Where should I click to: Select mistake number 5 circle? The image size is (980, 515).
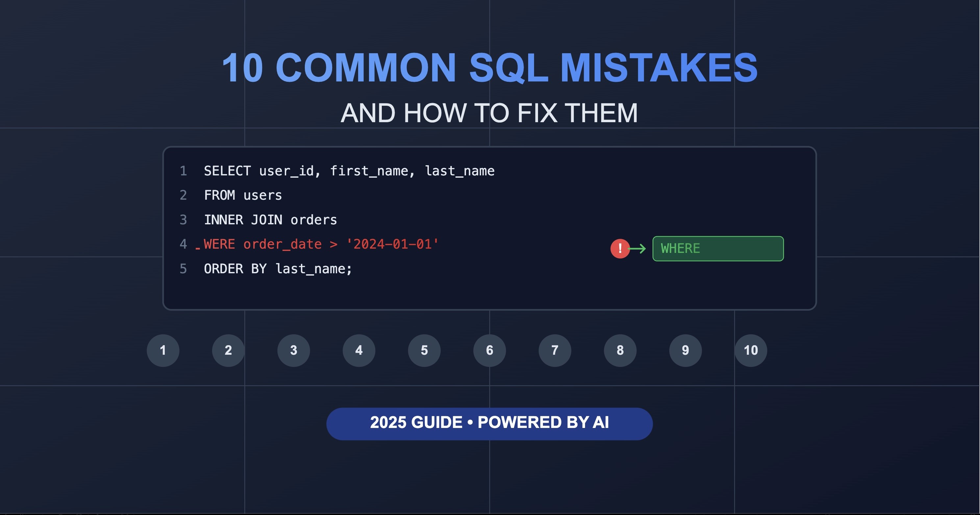click(424, 350)
